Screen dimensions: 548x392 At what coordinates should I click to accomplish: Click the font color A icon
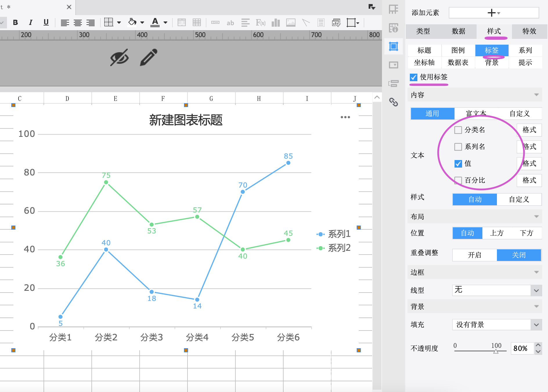pyautogui.click(x=155, y=22)
